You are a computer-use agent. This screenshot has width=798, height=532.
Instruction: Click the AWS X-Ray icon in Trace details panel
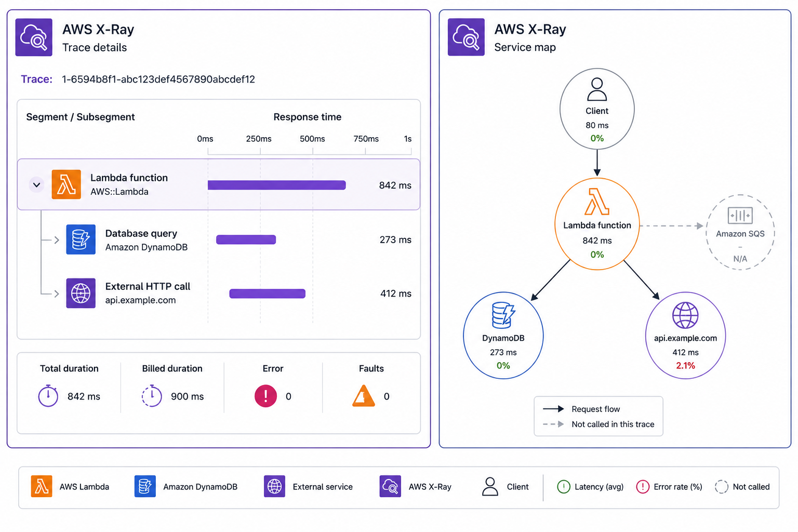[34, 37]
